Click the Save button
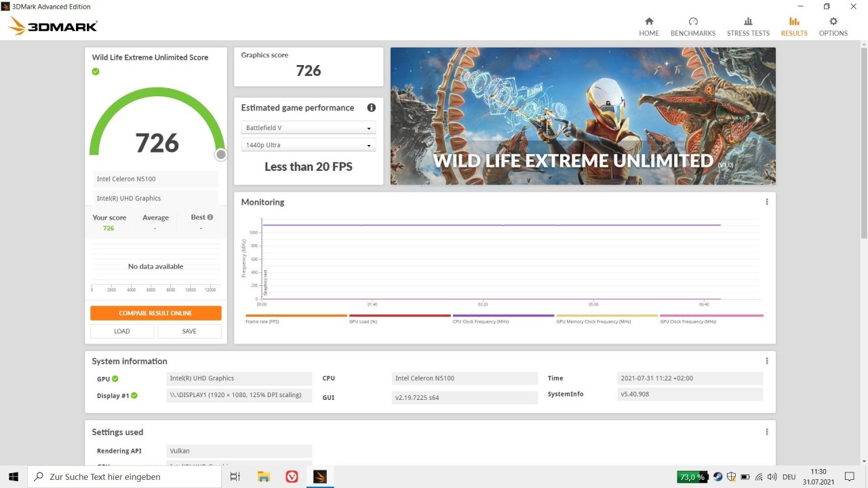 pos(189,331)
